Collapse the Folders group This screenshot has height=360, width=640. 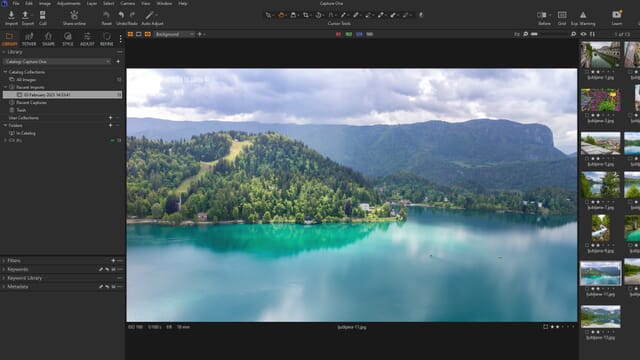tap(5, 125)
